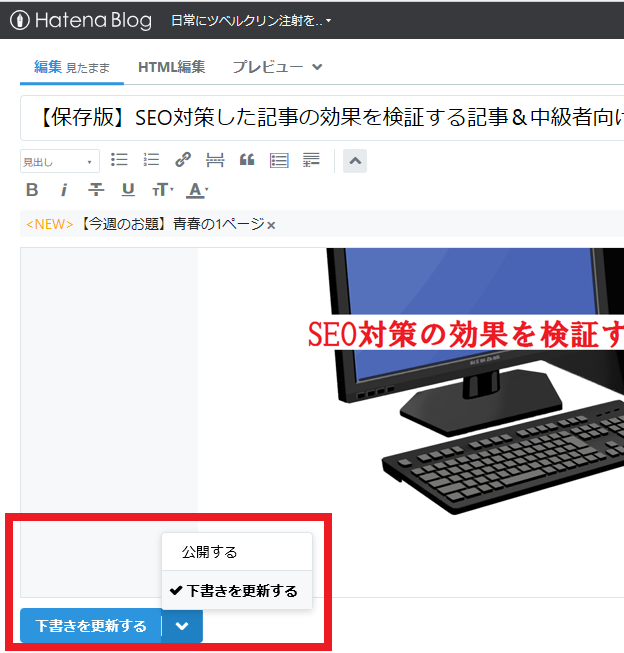
Task: Open the プレビュー tab
Action: (x=268, y=67)
